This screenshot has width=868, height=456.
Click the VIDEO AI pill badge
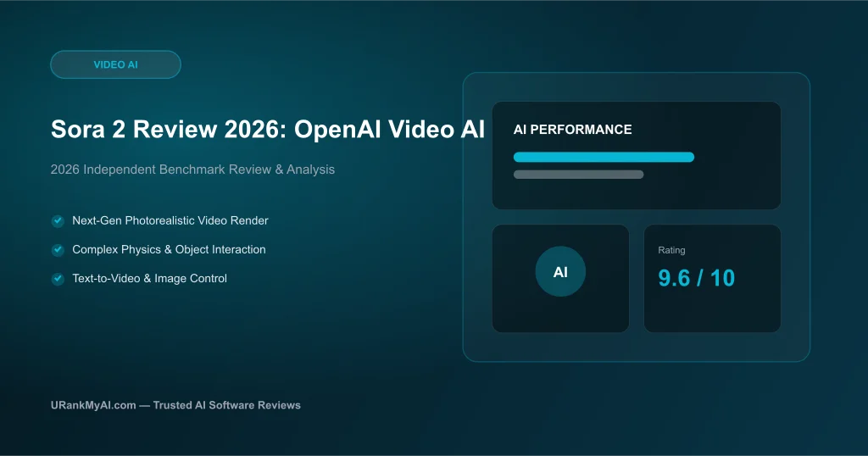pyautogui.click(x=115, y=64)
